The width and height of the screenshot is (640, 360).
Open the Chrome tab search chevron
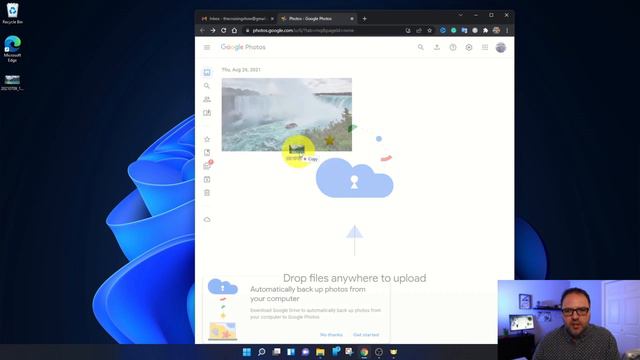pos(460,15)
